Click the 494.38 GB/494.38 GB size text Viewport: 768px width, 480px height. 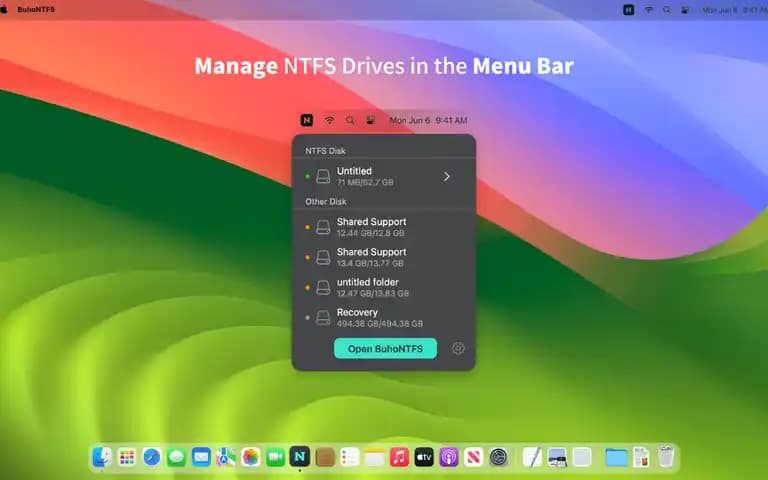pos(380,324)
